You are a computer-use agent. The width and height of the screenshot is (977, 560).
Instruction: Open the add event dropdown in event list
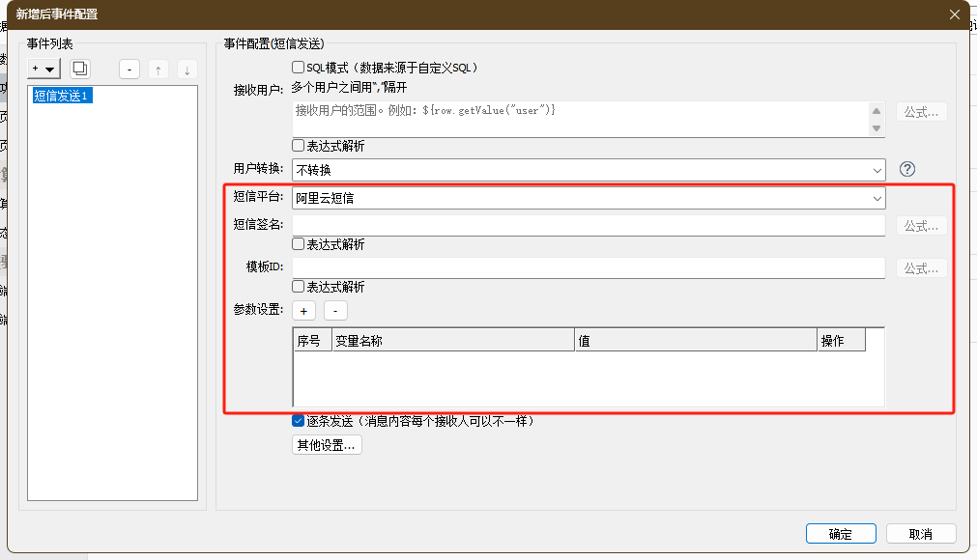[x=44, y=69]
